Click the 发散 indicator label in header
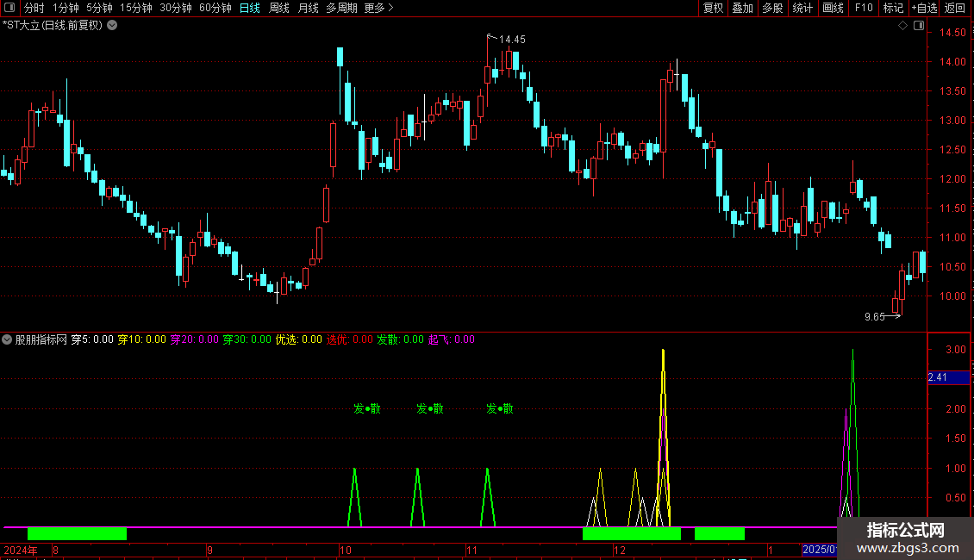This screenshot has width=974, height=560. coord(401,339)
